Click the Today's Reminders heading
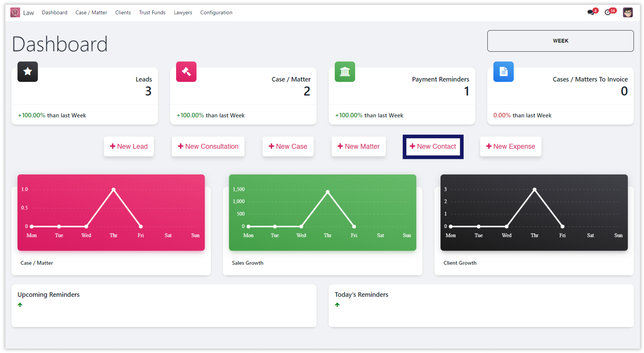This screenshot has width=644, height=353. (361, 294)
